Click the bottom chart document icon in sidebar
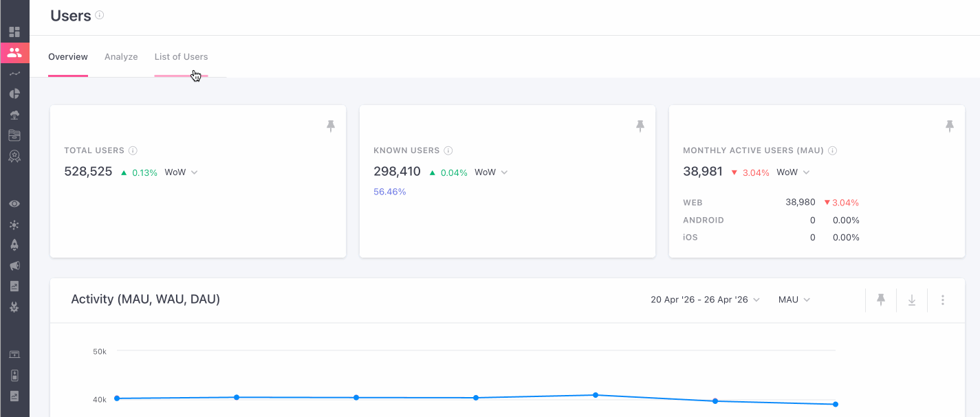This screenshot has height=417, width=980. [x=14, y=396]
